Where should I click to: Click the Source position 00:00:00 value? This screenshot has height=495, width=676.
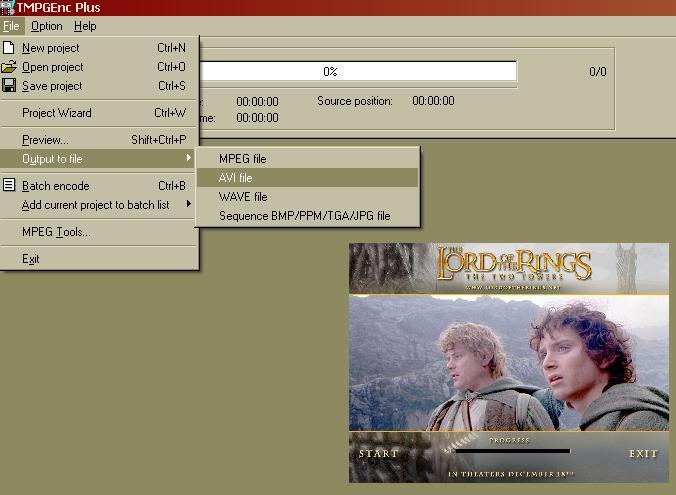[433, 101]
